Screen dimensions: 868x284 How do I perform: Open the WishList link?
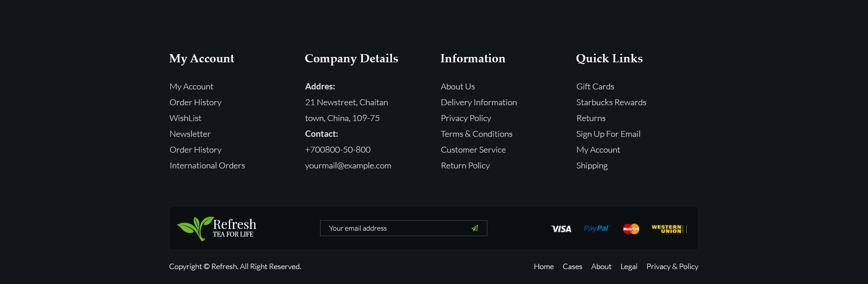pyautogui.click(x=185, y=118)
